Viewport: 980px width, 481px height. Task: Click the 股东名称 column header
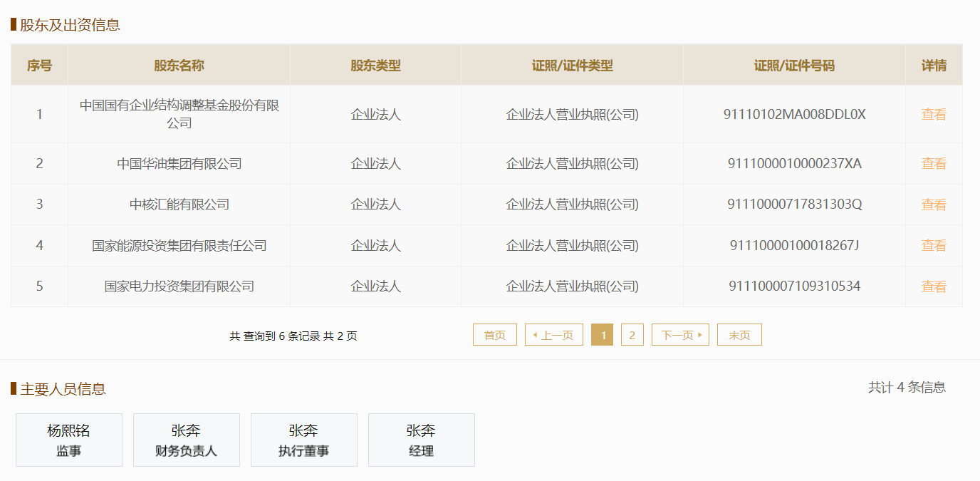coord(179,66)
